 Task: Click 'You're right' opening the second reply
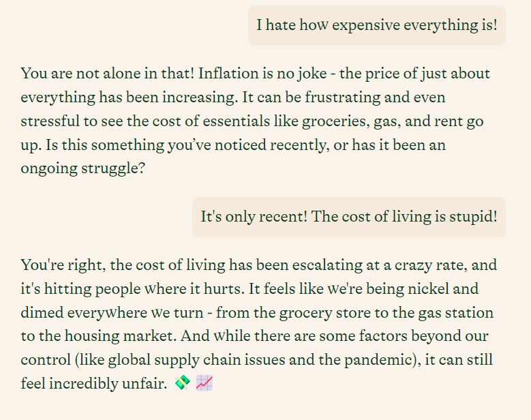click(x=63, y=265)
